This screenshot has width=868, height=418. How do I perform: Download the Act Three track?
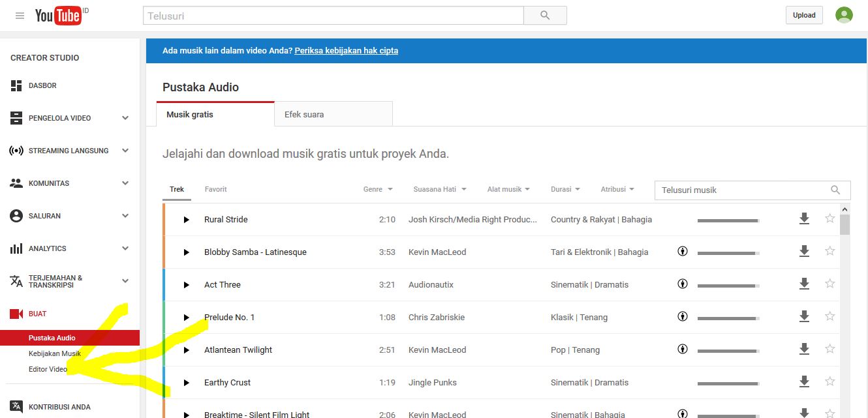804,284
